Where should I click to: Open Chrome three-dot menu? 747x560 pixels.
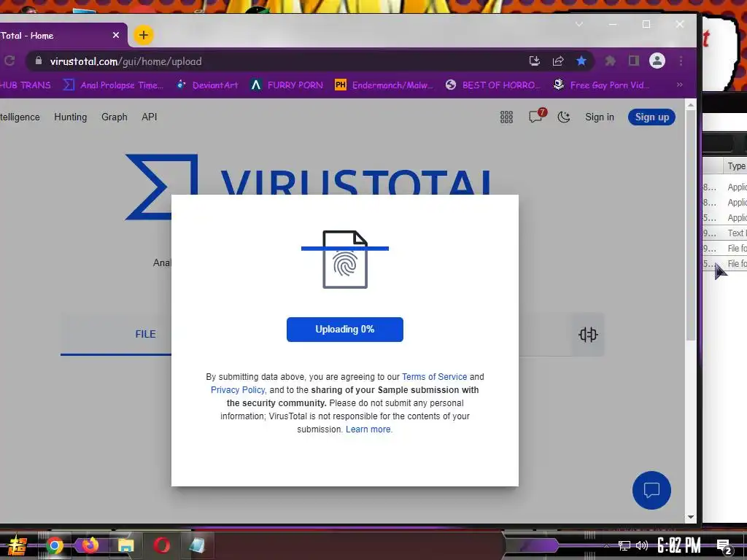[681, 61]
